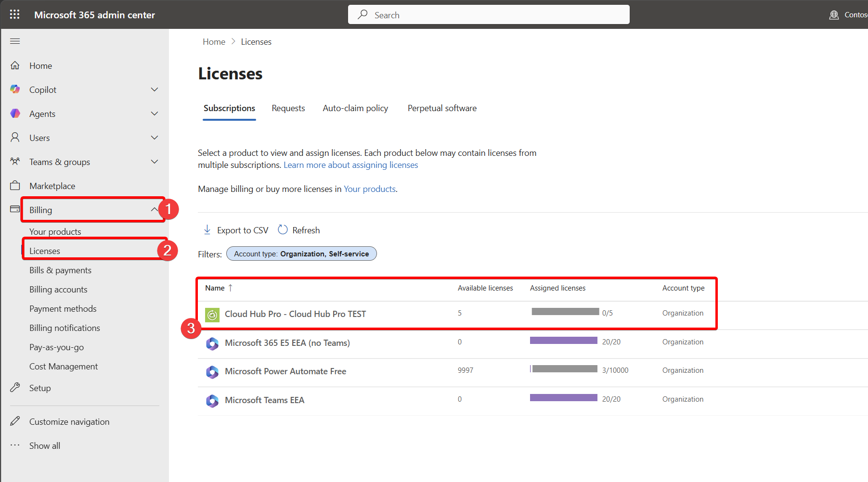
Task: Open the Account type filter pill
Action: coord(301,254)
